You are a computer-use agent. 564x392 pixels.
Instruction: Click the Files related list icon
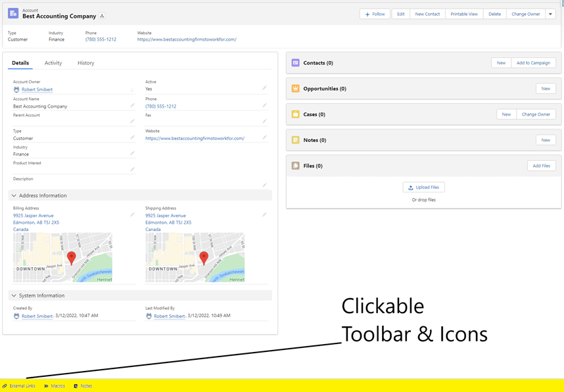(295, 165)
